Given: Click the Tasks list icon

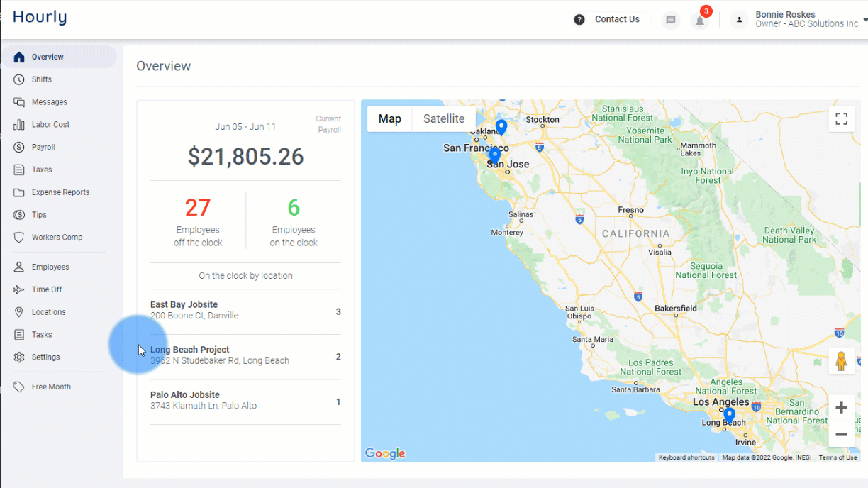Looking at the screenshot, I should (19, 335).
